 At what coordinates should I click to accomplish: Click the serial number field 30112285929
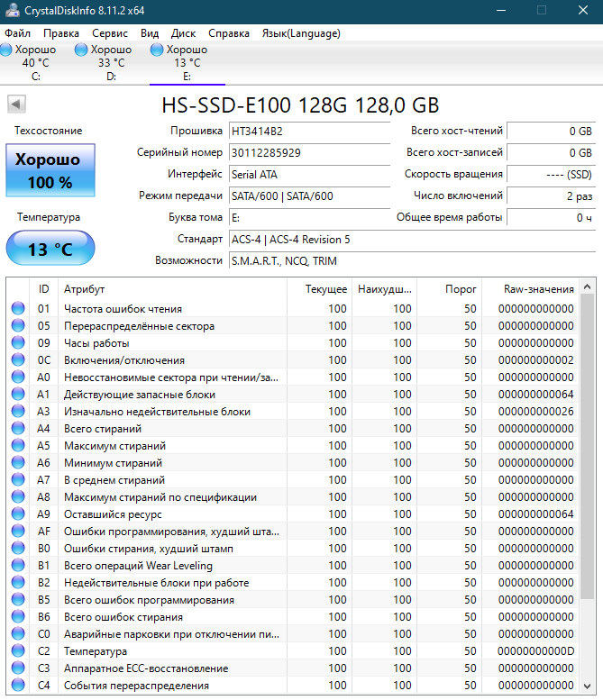click(309, 152)
